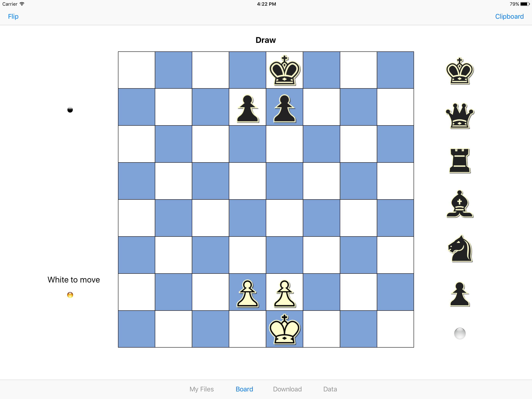Tap the gray sphere below the piece palette
532x399 pixels.
point(460,334)
